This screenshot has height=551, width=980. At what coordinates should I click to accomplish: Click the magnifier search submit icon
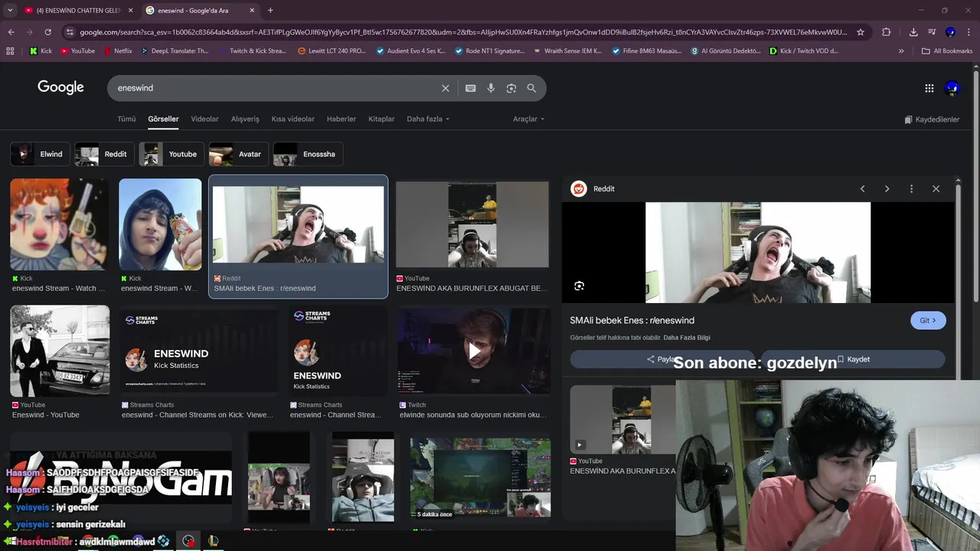tap(531, 88)
